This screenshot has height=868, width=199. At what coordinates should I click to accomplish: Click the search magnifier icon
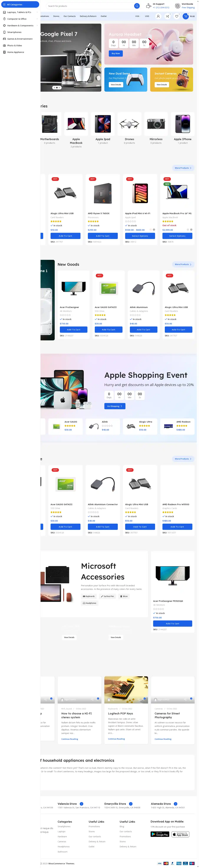137,6
